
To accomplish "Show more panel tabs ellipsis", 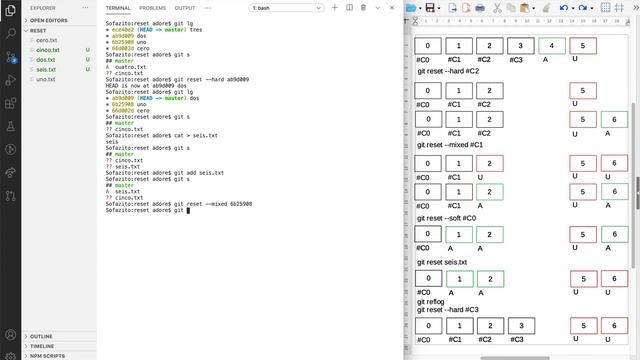I will coord(208,8).
